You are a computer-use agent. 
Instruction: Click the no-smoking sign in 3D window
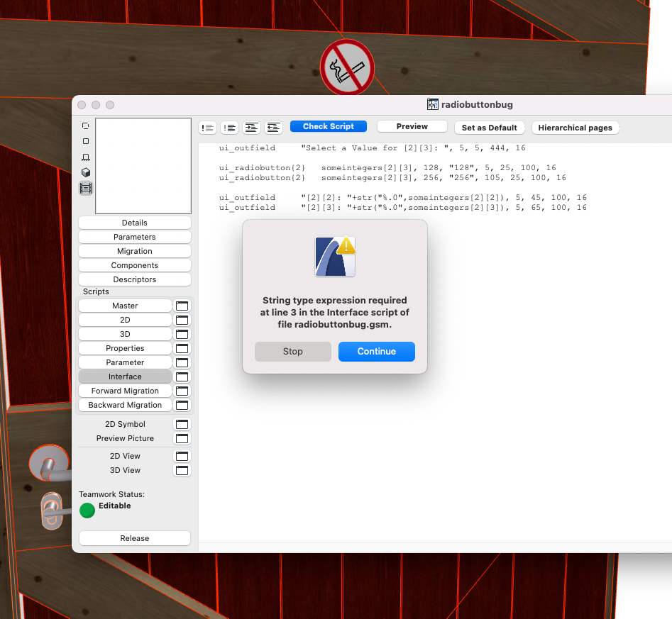(347, 67)
